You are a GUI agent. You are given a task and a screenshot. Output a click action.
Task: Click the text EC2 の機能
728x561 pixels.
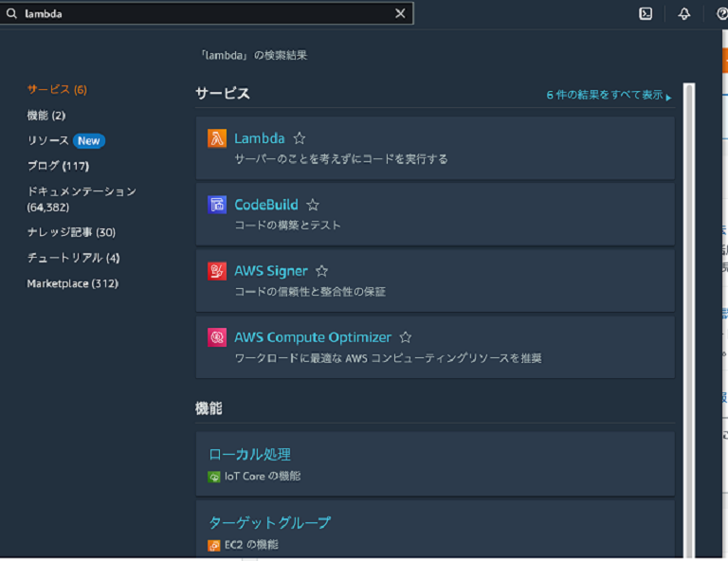251,545
